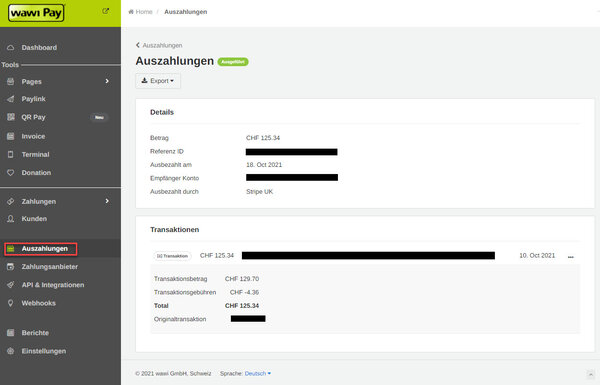Open Webhooks menu item
The width and height of the screenshot is (600, 385).
click(x=38, y=303)
